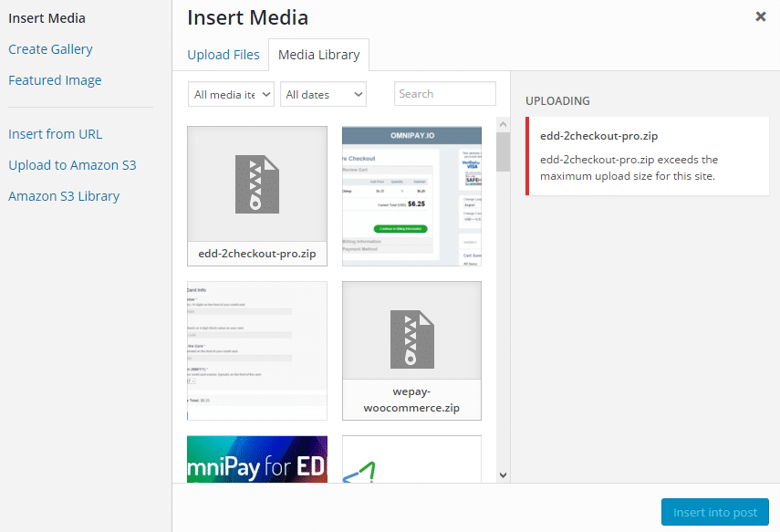This screenshot has height=532, width=780.
Task: Switch to the Upload Files tab
Action: pos(223,55)
